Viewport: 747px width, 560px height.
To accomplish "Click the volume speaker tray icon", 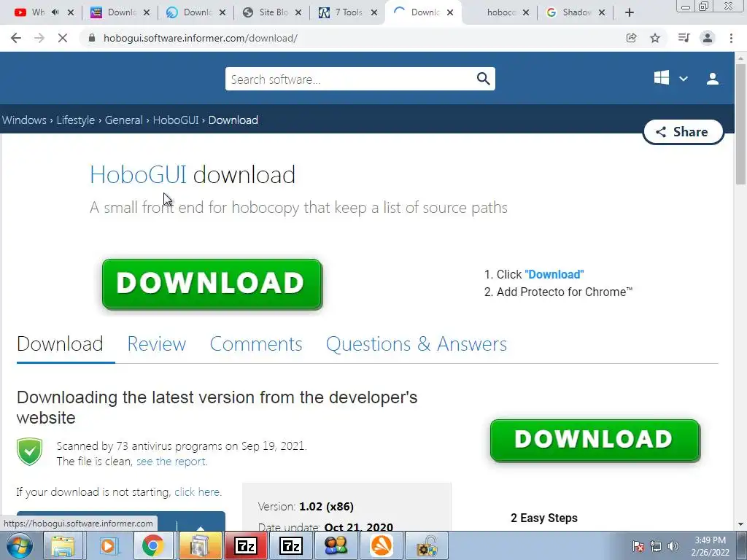I will coord(673,546).
